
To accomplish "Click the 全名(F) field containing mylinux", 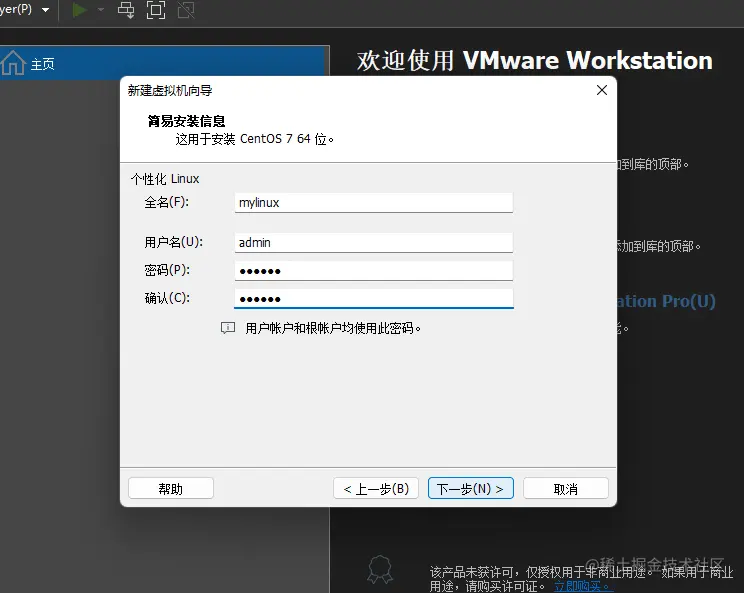I will coord(373,203).
